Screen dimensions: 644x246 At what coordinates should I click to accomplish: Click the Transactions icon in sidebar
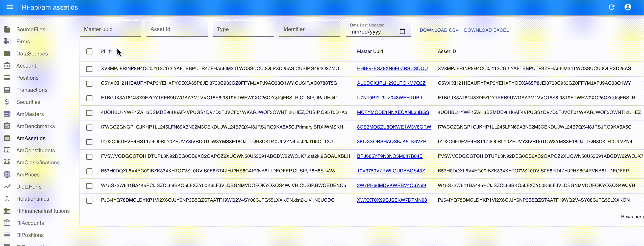(7, 90)
